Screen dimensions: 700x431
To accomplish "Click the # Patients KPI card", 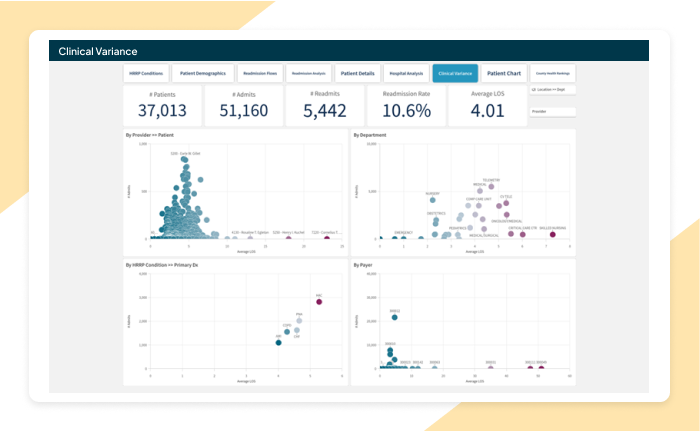I will (162, 105).
